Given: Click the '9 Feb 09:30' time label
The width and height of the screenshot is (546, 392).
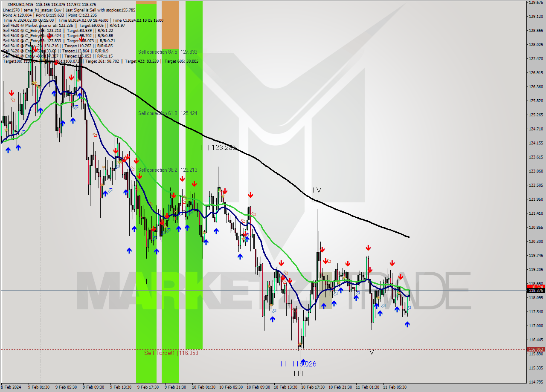Looking at the screenshot, I should pyautogui.click(x=93, y=387).
